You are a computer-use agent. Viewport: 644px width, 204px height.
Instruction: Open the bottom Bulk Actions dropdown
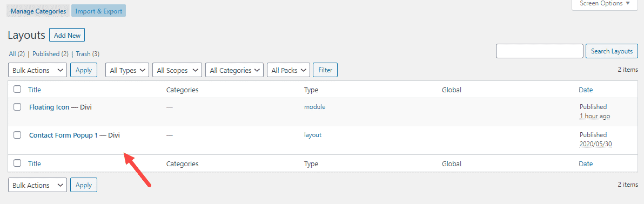click(37, 185)
